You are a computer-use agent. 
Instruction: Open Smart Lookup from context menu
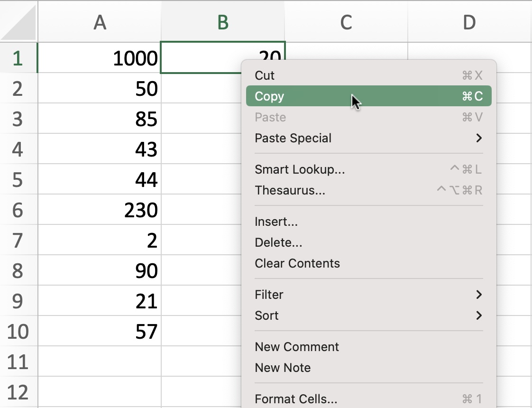tap(369, 169)
